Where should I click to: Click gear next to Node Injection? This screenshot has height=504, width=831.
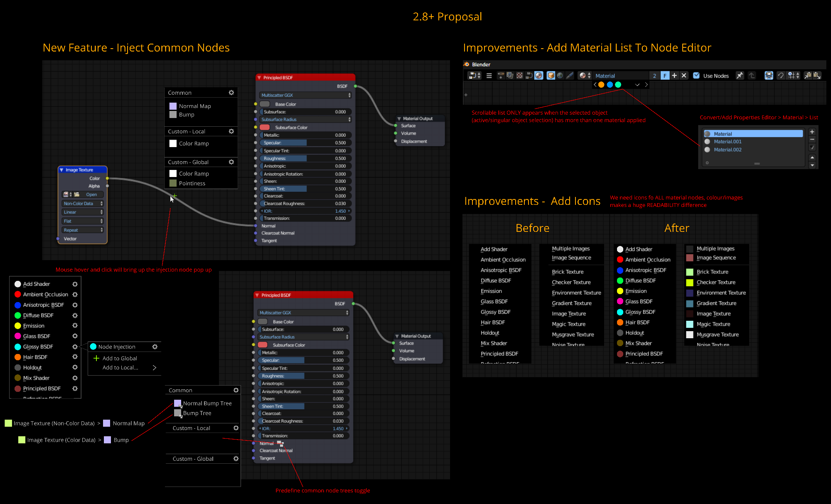tap(155, 347)
